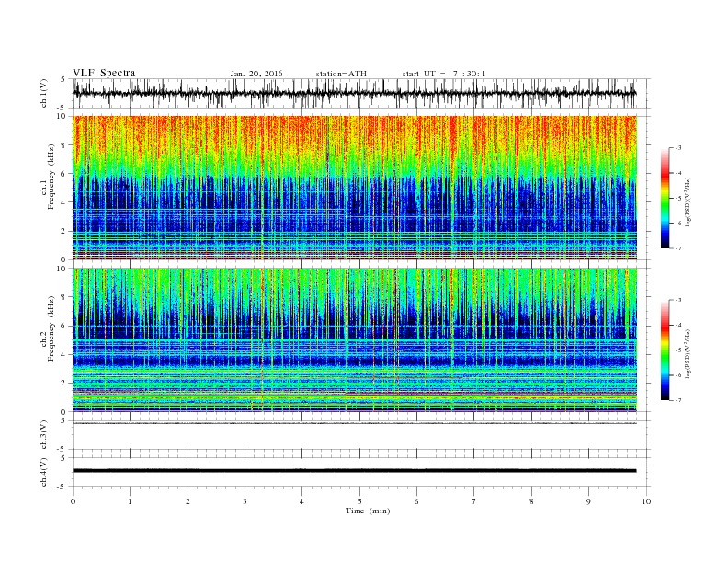Click the ch.3 voltage trace panel
Image resolution: width=728 pixels, height=563 pixels.
tap(361, 435)
